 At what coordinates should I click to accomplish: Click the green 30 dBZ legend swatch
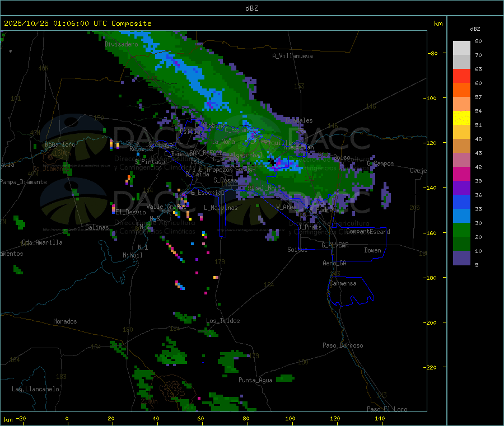[461, 230]
